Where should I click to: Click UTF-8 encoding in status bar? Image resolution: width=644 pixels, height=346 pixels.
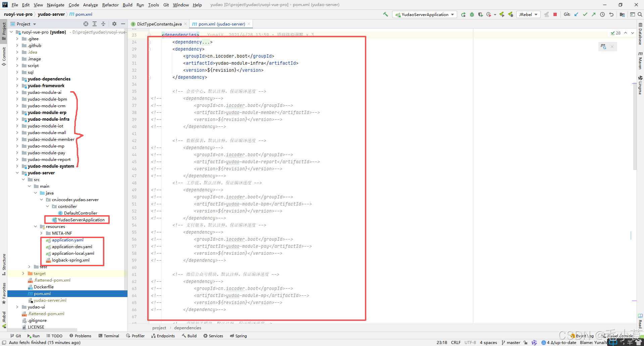click(x=470, y=342)
